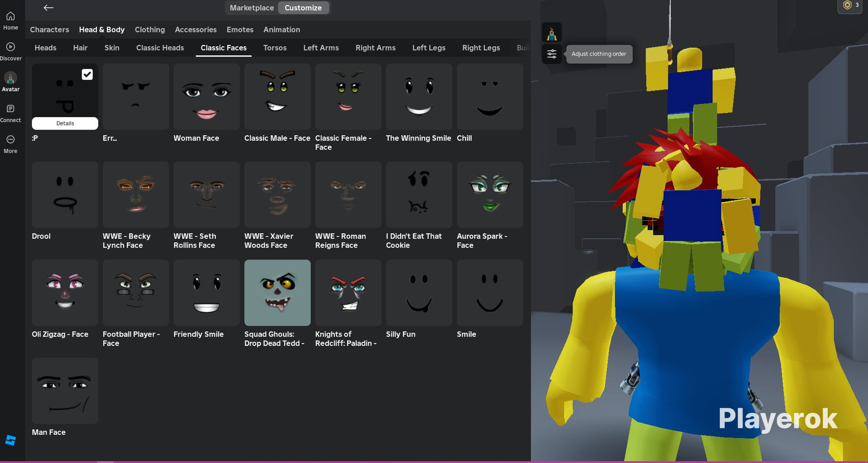Click the 'The Winning Smile' item name

point(418,138)
